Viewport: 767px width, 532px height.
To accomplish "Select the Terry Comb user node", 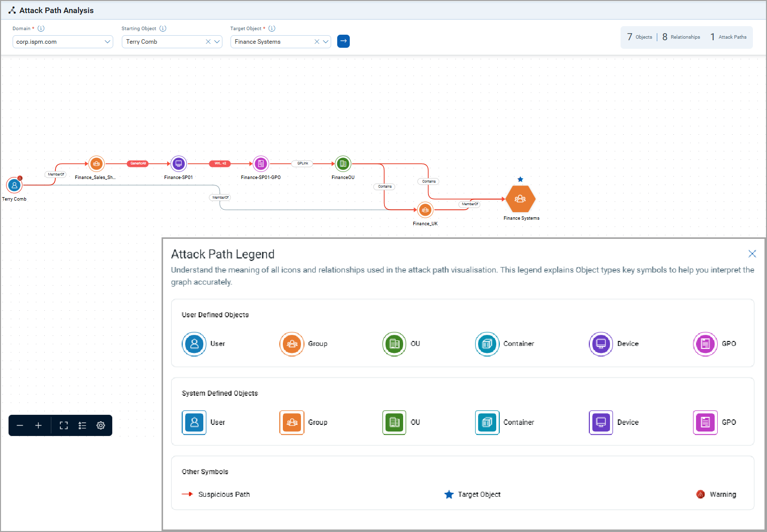I will click(x=14, y=185).
